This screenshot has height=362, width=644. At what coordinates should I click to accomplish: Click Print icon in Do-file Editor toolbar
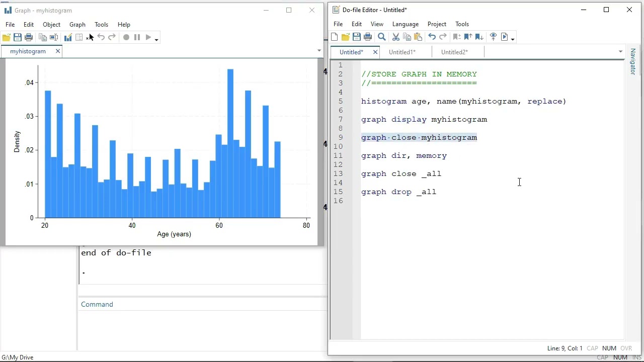[368, 37]
